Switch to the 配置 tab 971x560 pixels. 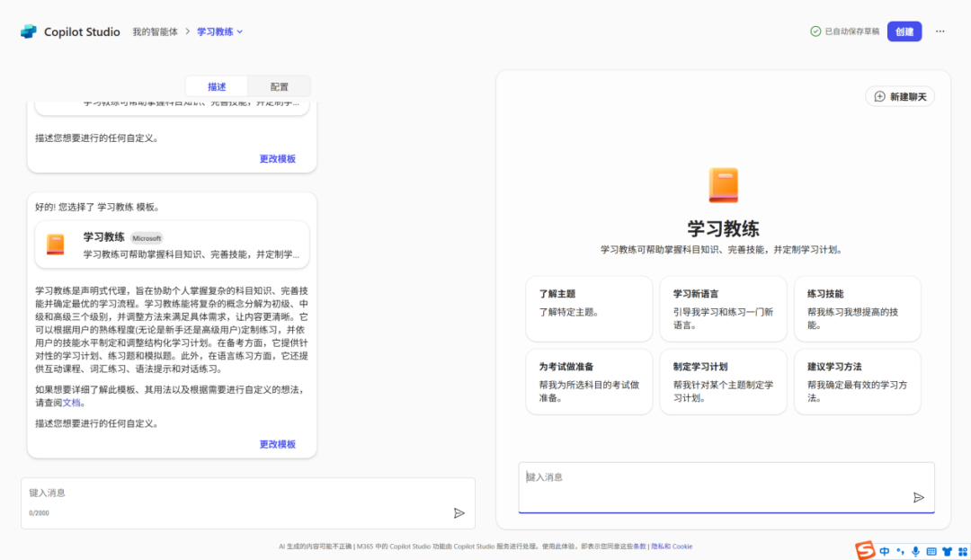click(279, 86)
